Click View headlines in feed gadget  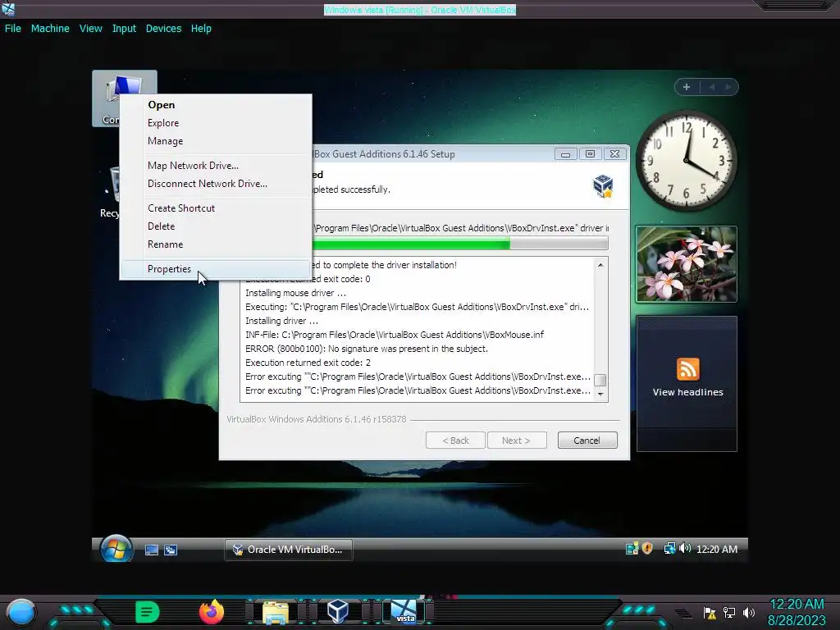click(x=688, y=392)
